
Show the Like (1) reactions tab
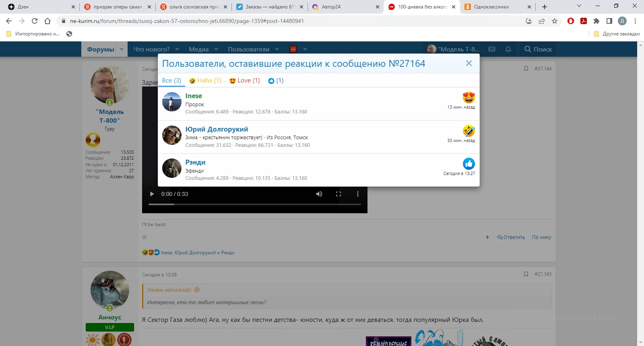(x=276, y=80)
